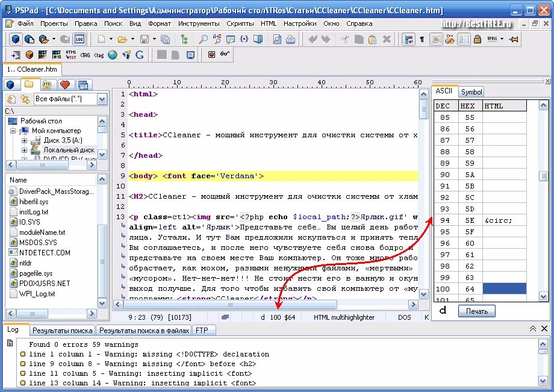Image resolution: width=554 pixels, height=392 pixels.
Task: Toggle paragraph marks with the ¶ icon
Action: (422, 39)
